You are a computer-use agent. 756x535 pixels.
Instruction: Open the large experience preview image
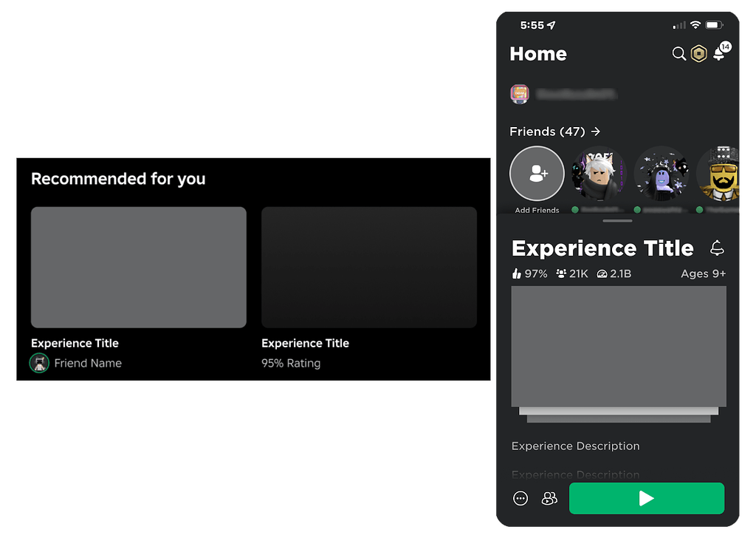619,347
